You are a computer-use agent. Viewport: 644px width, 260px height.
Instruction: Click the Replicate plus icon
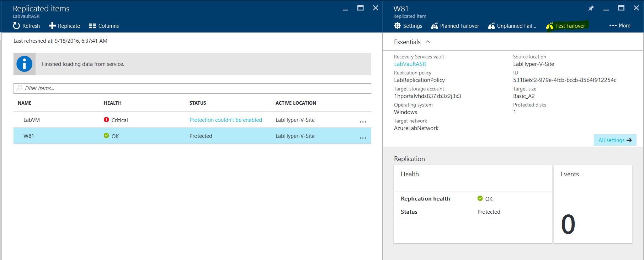[52, 26]
